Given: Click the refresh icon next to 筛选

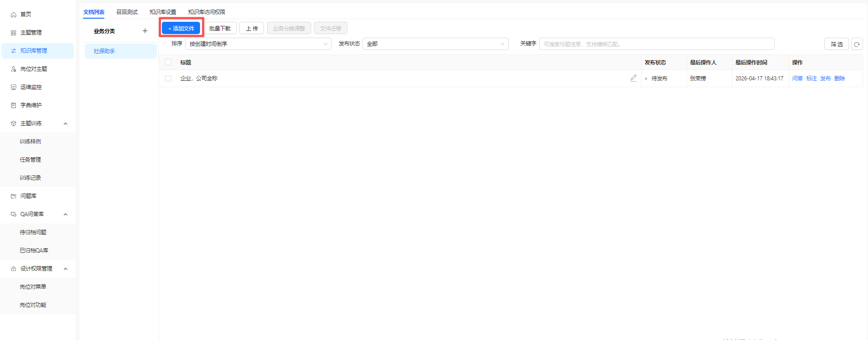Looking at the screenshot, I should pos(857,44).
